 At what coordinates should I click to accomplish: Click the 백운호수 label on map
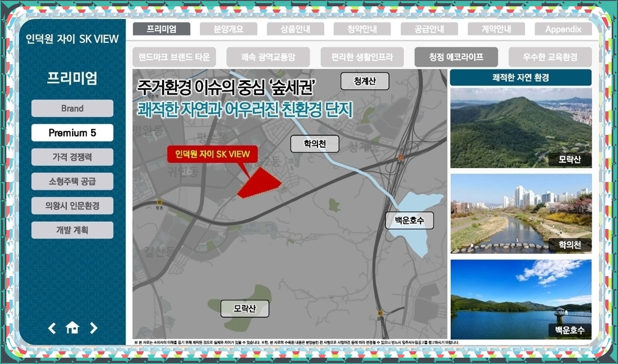click(x=410, y=220)
